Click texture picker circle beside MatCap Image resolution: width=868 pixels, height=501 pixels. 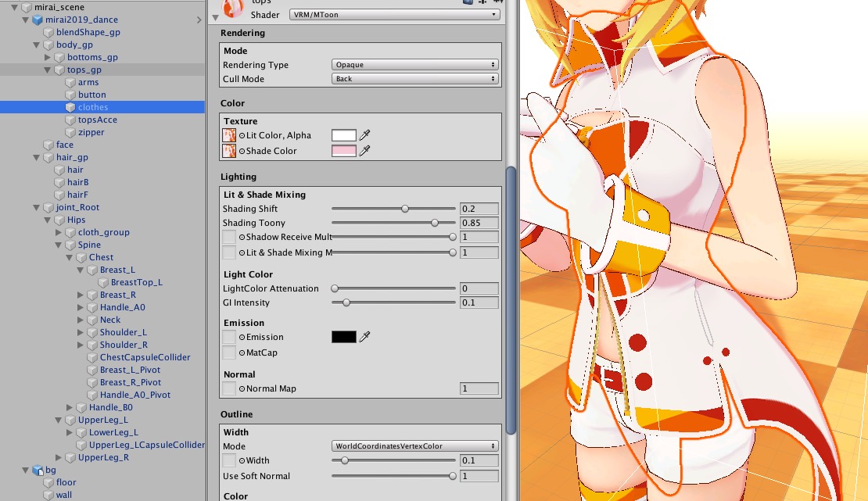coord(242,352)
